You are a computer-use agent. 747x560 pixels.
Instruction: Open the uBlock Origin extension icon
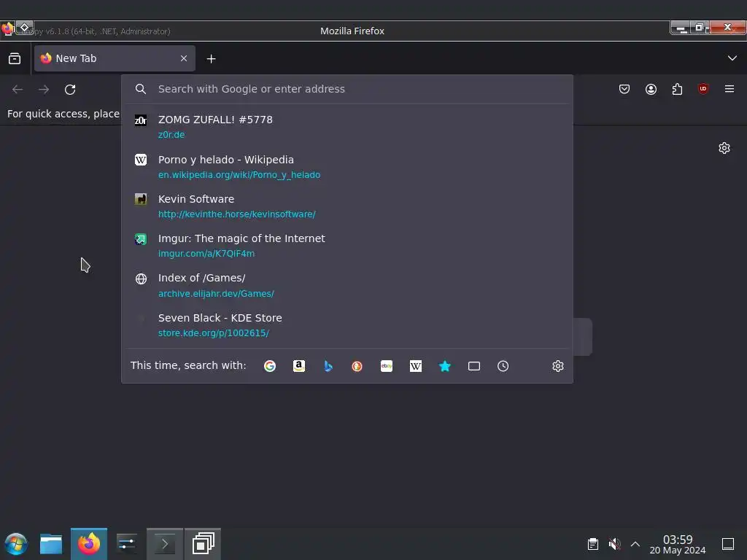(703, 89)
